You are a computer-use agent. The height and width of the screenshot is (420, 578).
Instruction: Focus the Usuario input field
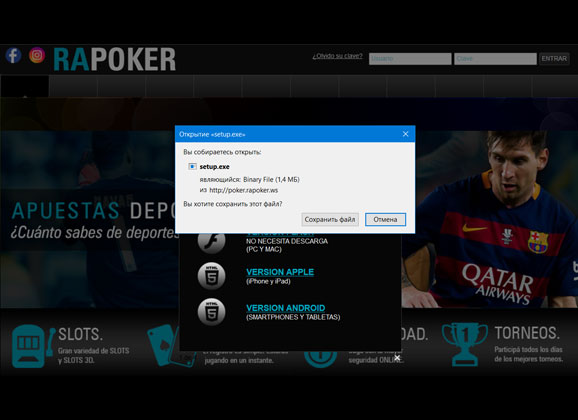pyautogui.click(x=410, y=59)
